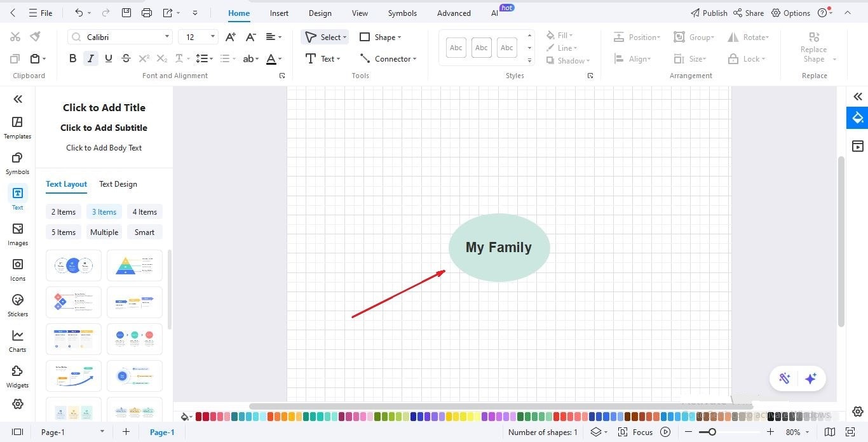868x442 pixels.
Task: Save the document with floppy icon
Action: click(126, 13)
